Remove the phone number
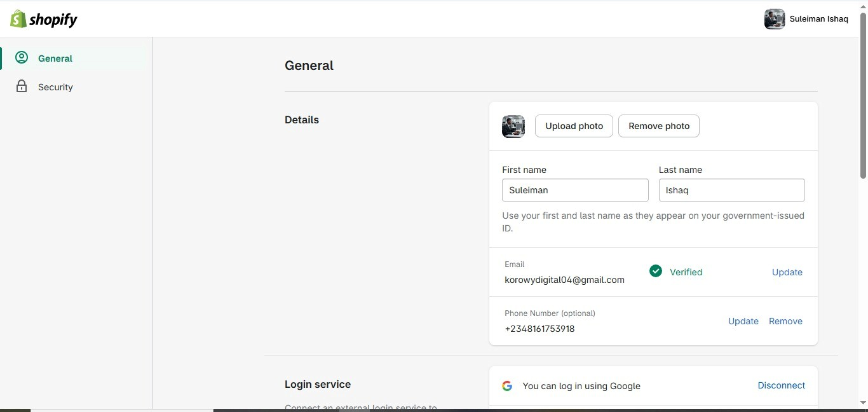 pyautogui.click(x=785, y=321)
